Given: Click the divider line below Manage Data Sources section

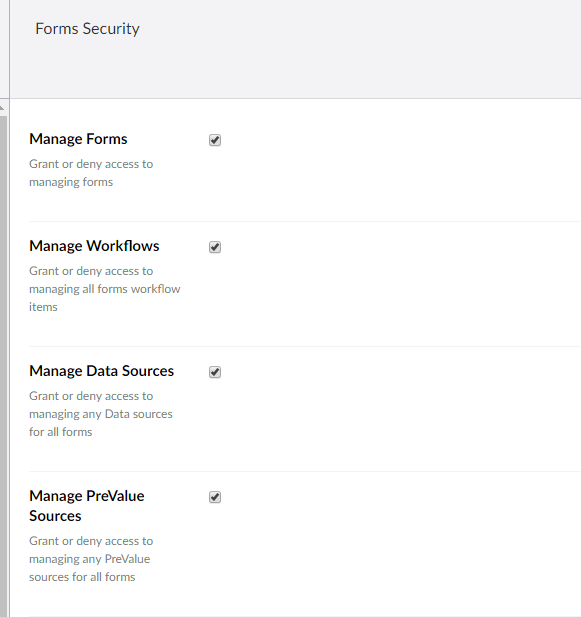Looking at the screenshot, I should [305, 471].
